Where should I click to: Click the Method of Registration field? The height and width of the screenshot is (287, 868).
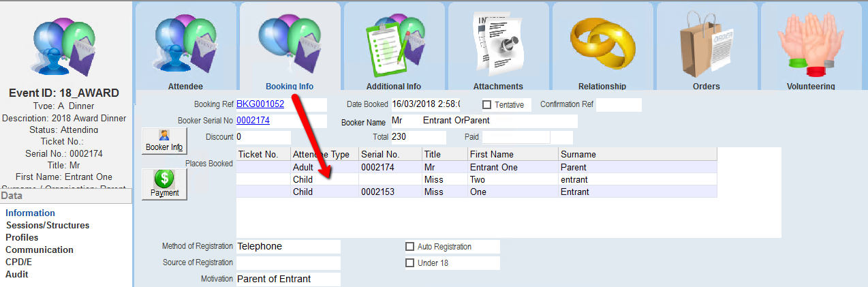click(287, 246)
